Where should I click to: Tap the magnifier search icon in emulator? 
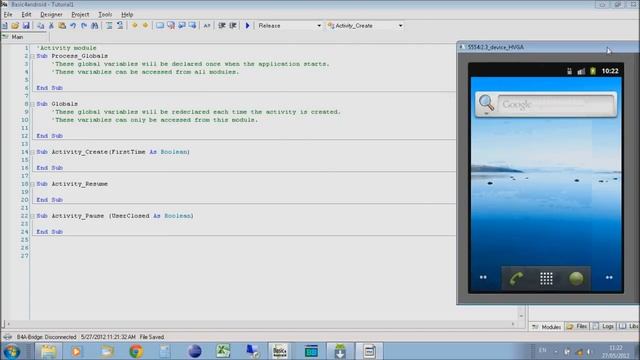point(486,104)
